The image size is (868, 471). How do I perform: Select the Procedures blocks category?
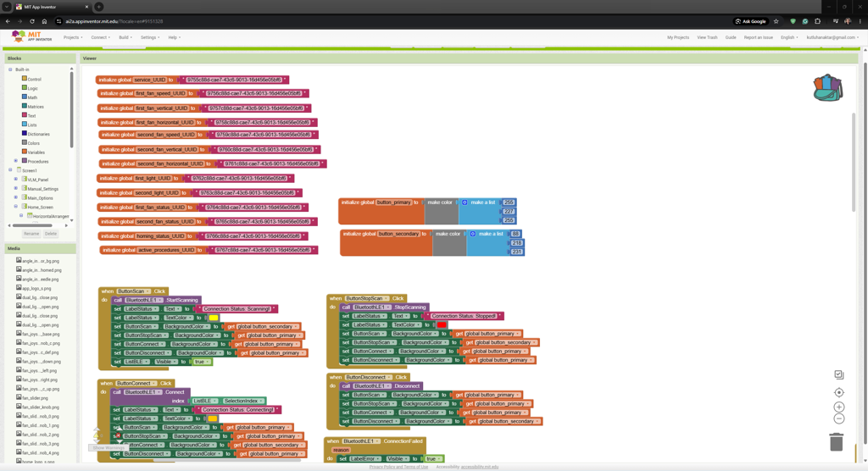[x=35, y=161]
